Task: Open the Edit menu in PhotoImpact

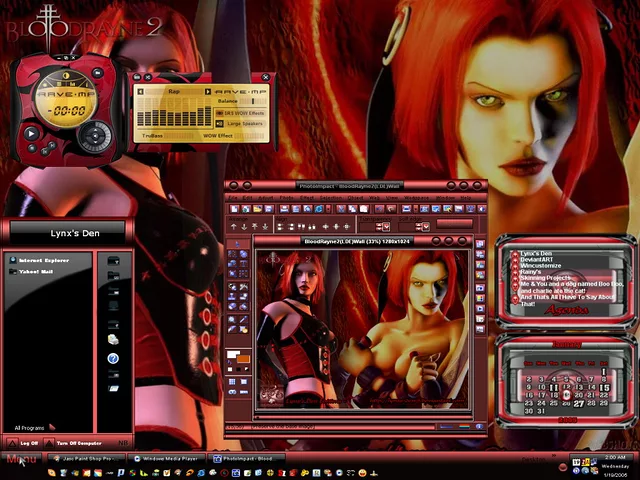Action: (x=247, y=198)
